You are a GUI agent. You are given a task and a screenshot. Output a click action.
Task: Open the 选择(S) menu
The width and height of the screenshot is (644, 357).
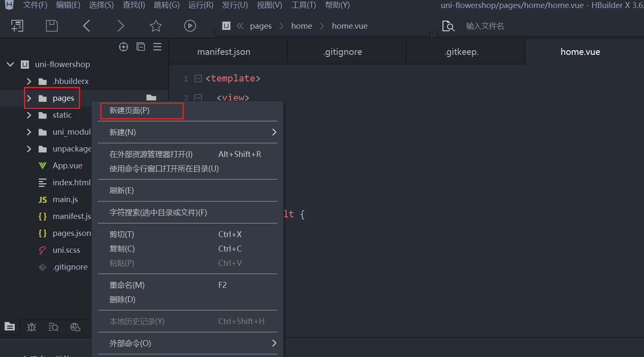pos(102,5)
